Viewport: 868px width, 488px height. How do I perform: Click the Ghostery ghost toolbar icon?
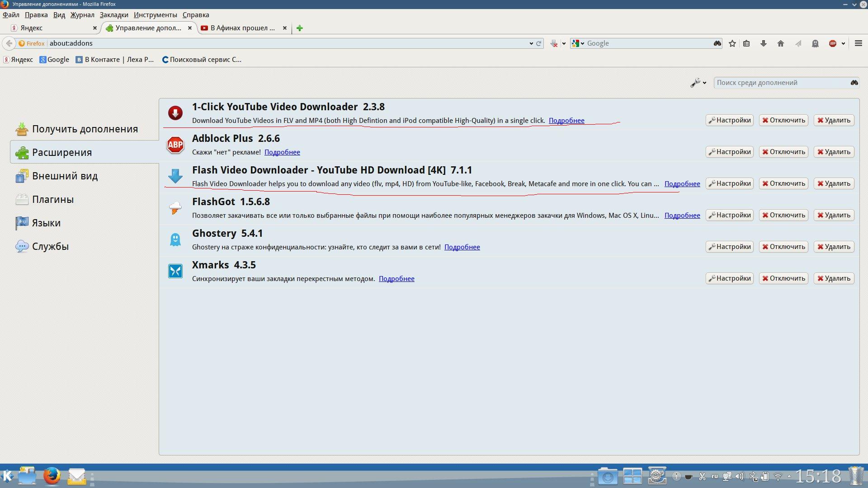pos(815,43)
